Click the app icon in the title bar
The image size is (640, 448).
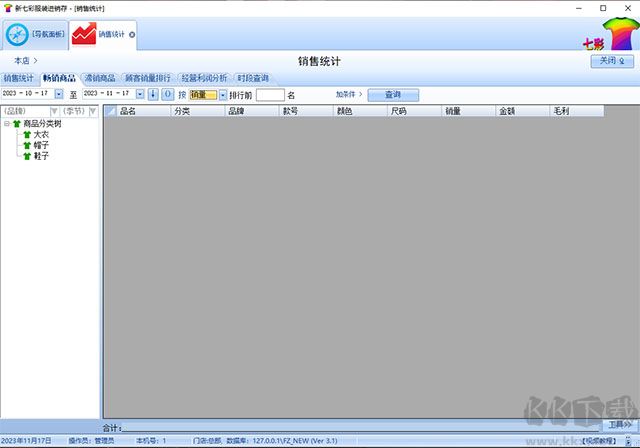(x=8, y=8)
